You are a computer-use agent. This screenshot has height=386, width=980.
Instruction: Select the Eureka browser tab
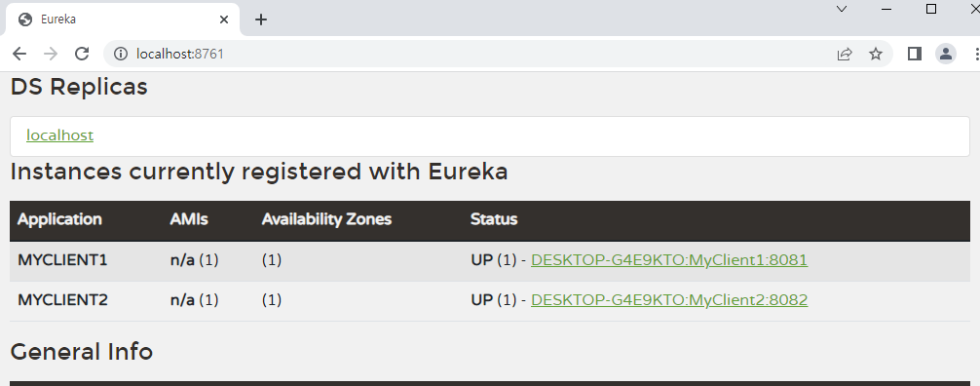(121, 19)
